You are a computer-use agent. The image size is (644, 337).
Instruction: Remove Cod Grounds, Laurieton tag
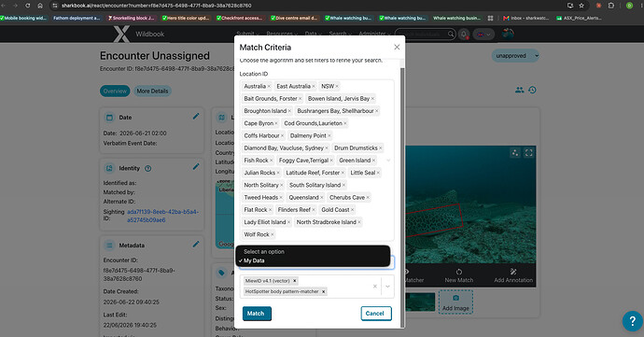pyautogui.click(x=345, y=123)
